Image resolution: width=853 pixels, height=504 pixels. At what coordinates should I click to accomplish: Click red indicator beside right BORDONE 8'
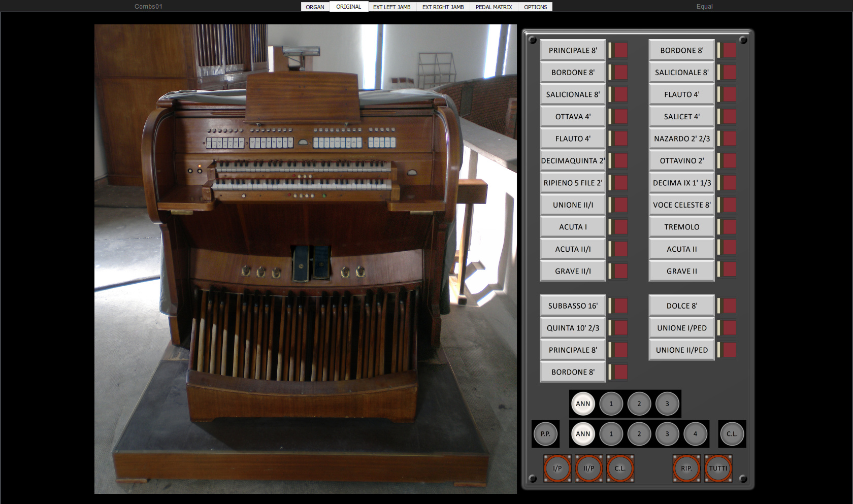tap(730, 50)
